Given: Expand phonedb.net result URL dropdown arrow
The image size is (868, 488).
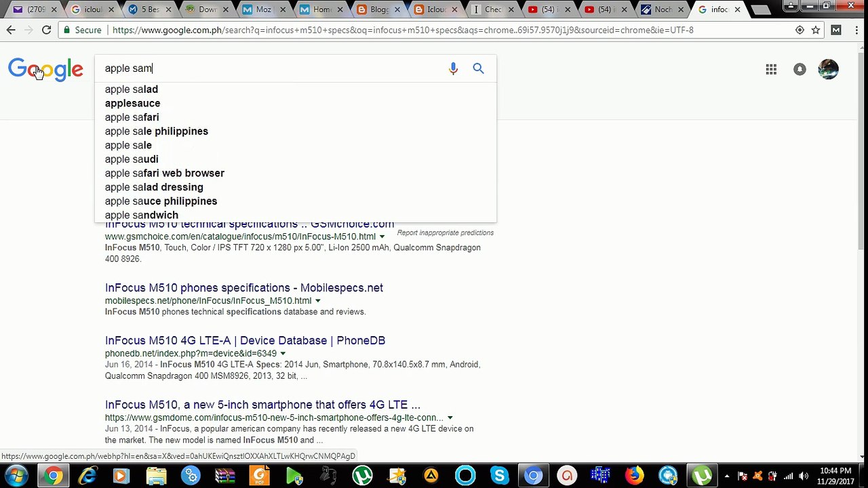Looking at the screenshot, I should 283,354.
